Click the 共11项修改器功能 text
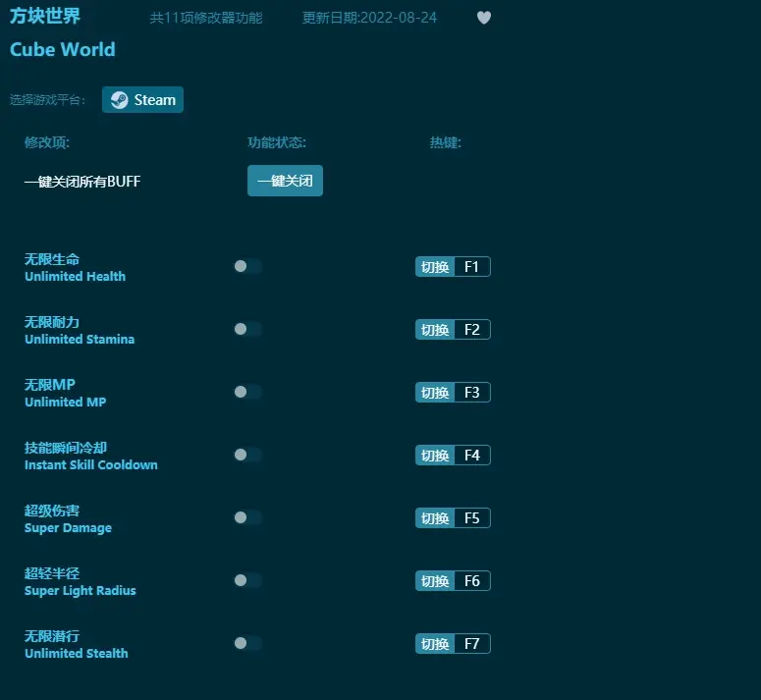 point(206,18)
